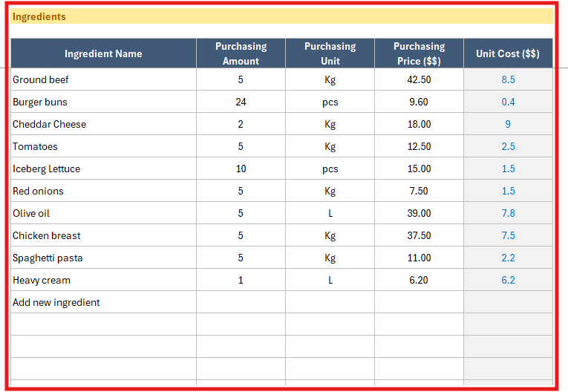Select the Chicken breast name cell
Viewport: 568px width, 392px height.
click(x=104, y=235)
